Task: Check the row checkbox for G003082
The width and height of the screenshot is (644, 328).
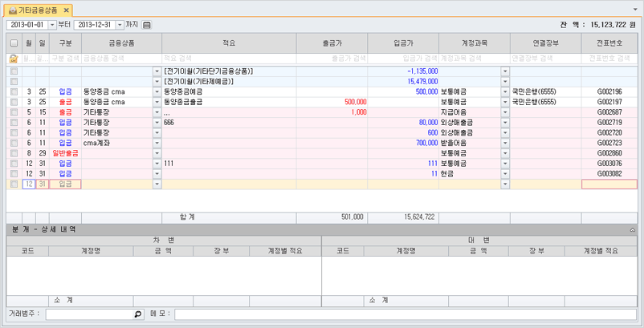Action: (14, 174)
